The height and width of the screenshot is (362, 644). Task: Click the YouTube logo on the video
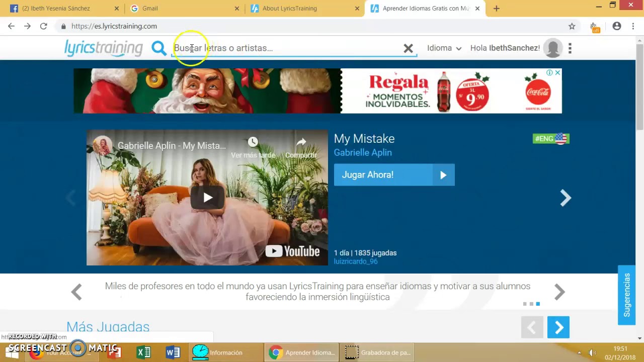[x=292, y=251]
